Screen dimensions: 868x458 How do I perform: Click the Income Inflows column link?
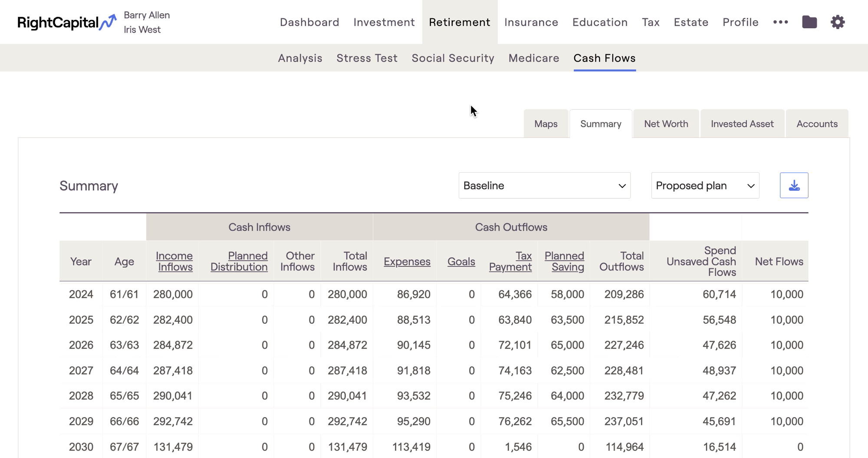(x=174, y=262)
